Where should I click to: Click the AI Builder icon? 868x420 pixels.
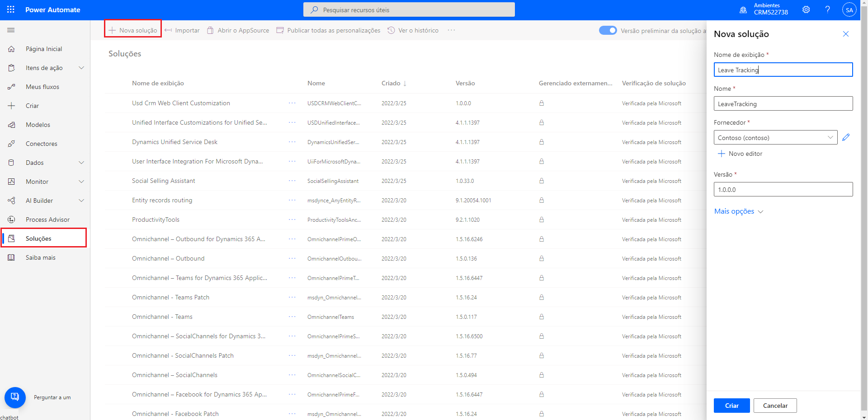(12, 201)
